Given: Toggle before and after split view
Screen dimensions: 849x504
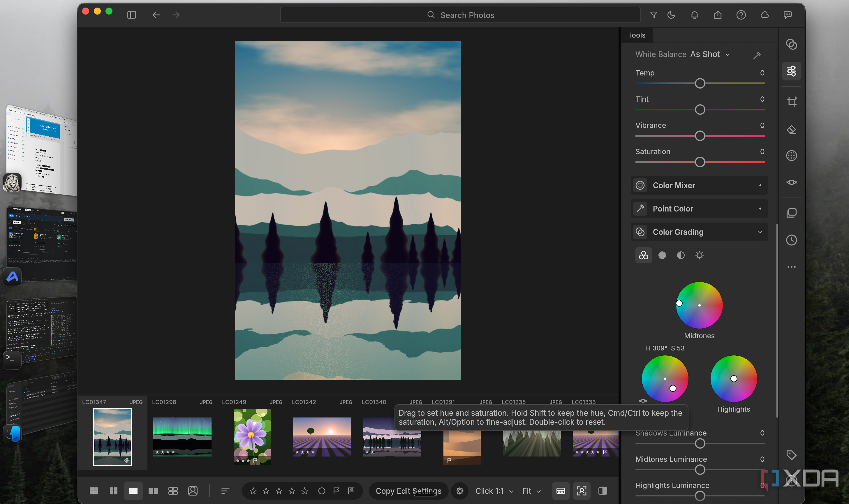Looking at the screenshot, I should 603,491.
